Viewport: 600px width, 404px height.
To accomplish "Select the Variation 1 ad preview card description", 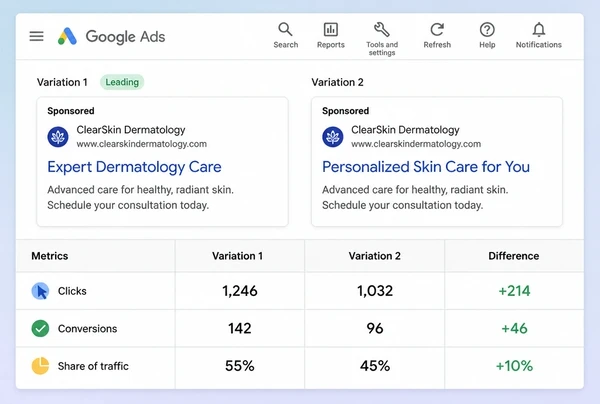I will point(140,197).
